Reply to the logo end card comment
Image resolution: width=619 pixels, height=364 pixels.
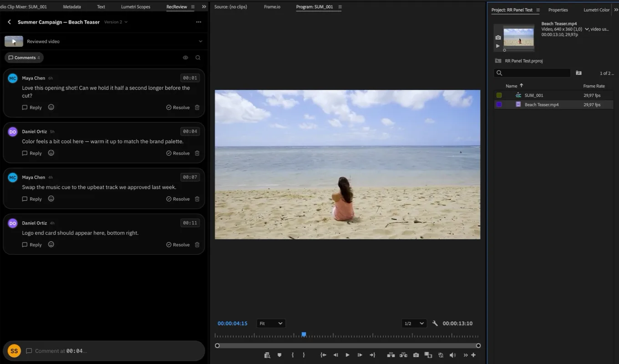point(32,245)
